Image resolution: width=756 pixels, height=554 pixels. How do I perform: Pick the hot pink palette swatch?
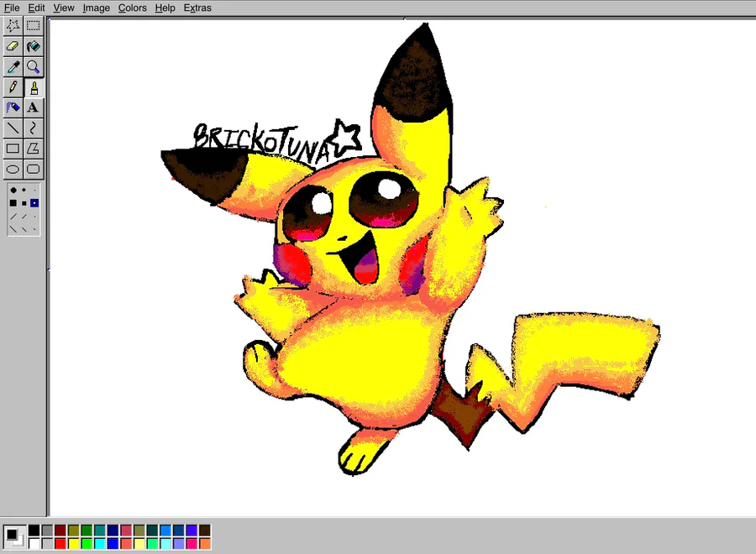coord(192,544)
